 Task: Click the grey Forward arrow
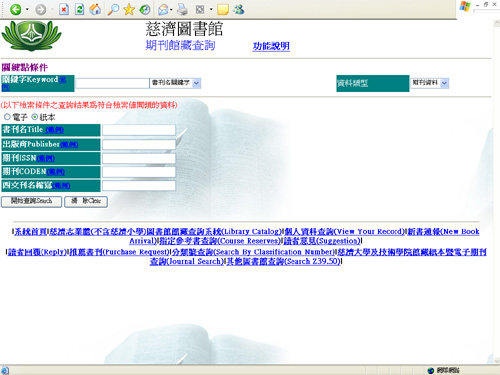(x=41, y=9)
